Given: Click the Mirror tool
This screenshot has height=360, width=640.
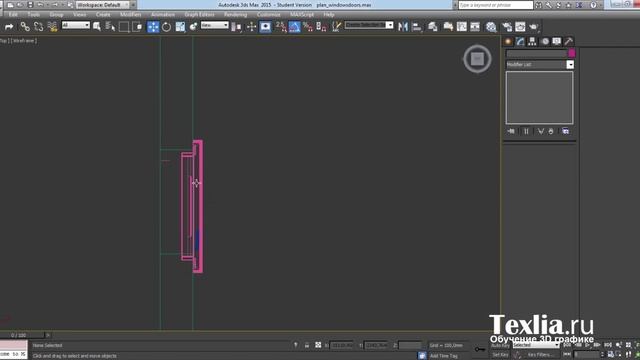Looking at the screenshot, I should (x=403, y=27).
